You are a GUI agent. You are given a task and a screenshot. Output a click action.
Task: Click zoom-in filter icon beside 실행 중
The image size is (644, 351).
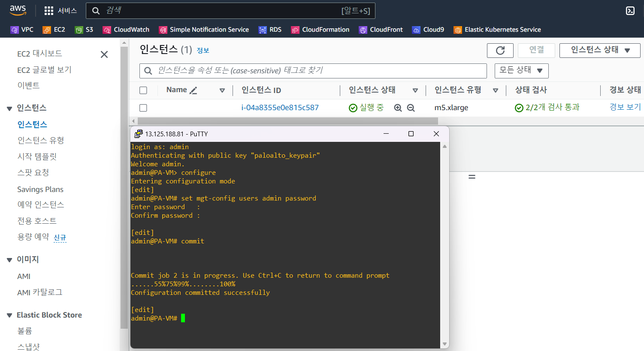(x=398, y=108)
